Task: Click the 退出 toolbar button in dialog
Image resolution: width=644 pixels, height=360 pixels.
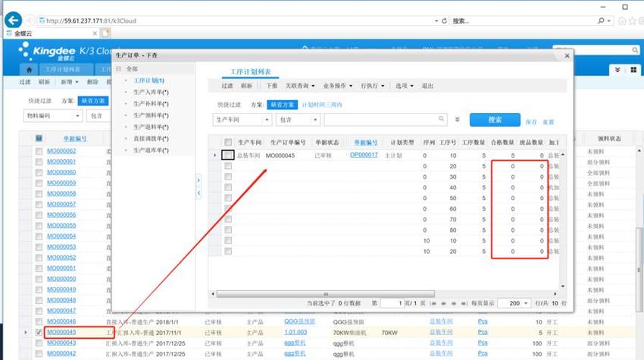Action: 427,86
